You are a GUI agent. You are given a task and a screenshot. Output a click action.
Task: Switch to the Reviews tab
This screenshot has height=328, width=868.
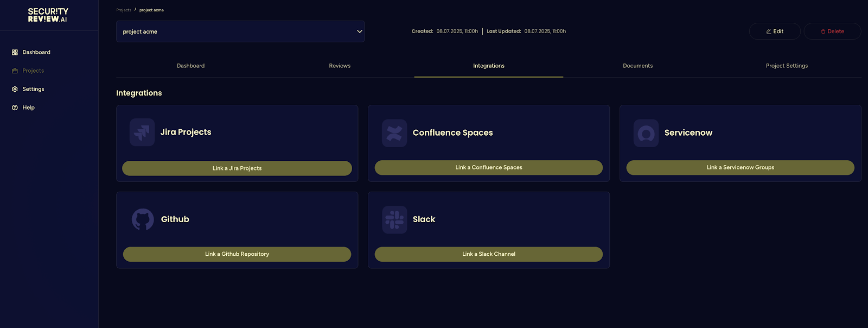[340, 66]
